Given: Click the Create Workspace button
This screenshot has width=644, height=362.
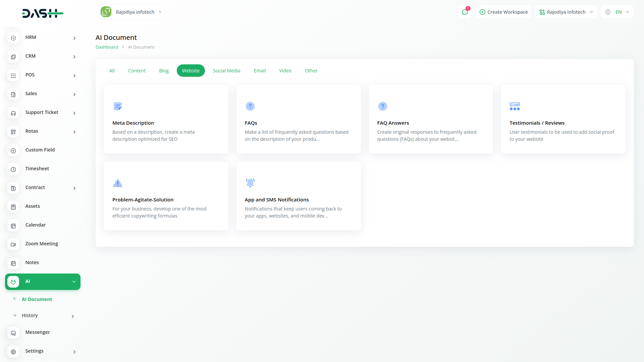Looking at the screenshot, I should pos(503,12).
